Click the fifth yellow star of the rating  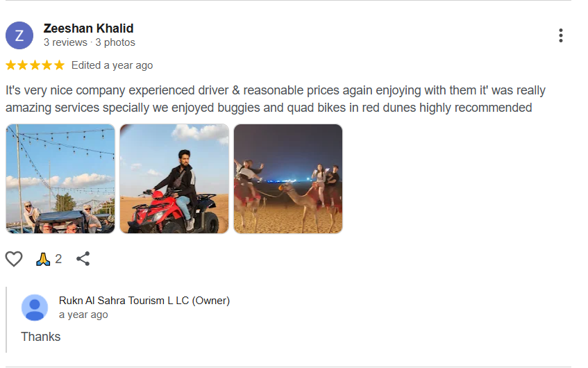click(59, 65)
